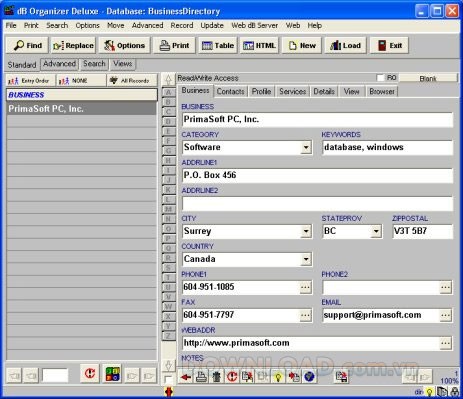463x399 pixels.
Task: Click ellipsis button next to PHONE1
Action: pos(306,287)
